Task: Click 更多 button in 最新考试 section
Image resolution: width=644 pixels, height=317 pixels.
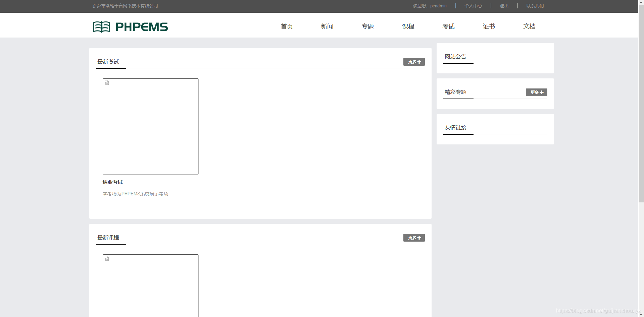Action: click(414, 62)
